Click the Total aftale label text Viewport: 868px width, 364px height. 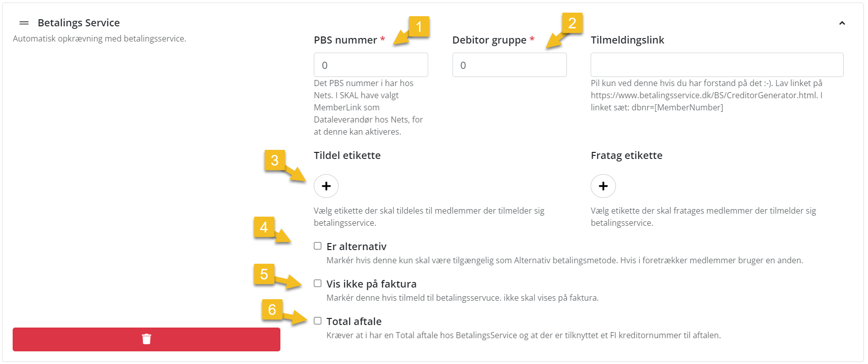354,321
